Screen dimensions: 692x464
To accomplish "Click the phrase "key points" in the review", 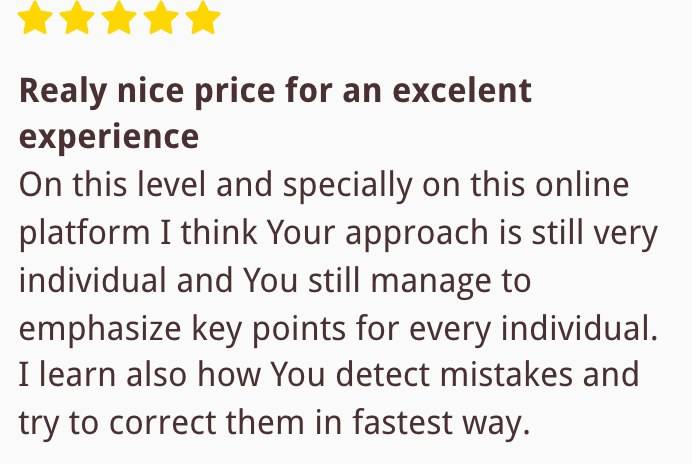I will tap(269, 330).
